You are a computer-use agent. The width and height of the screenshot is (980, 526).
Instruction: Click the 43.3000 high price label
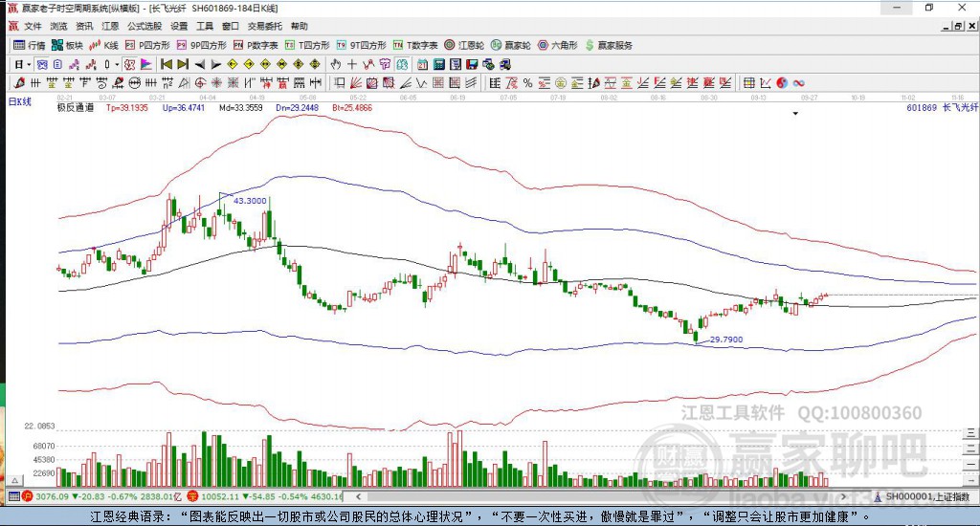[x=250, y=201]
